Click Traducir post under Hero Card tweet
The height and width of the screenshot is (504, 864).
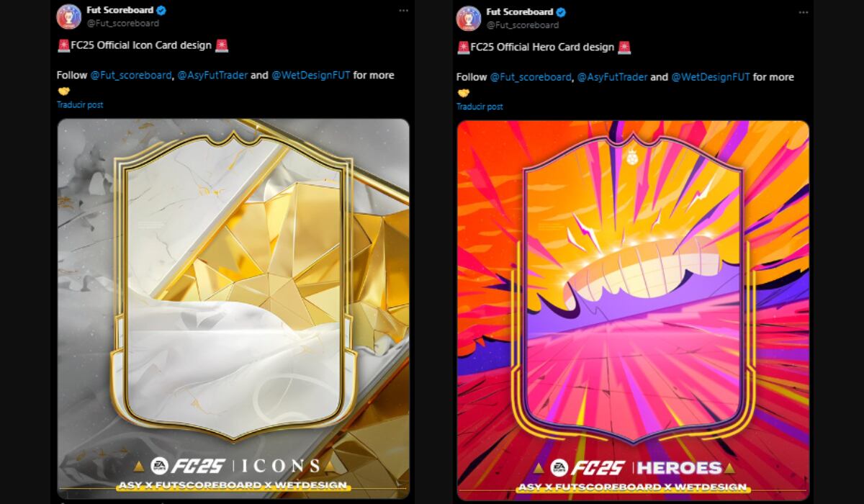tap(480, 107)
